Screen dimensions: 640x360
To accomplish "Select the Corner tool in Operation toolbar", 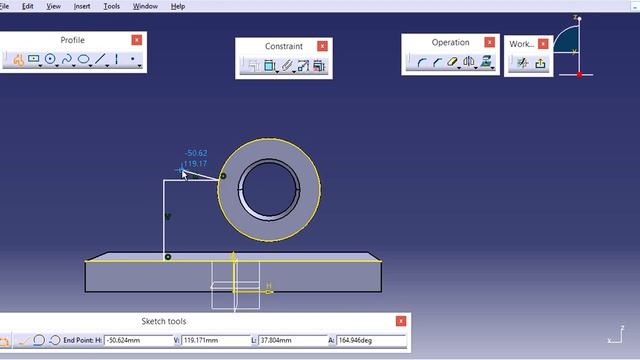I will pyautogui.click(x=422, y=62).
